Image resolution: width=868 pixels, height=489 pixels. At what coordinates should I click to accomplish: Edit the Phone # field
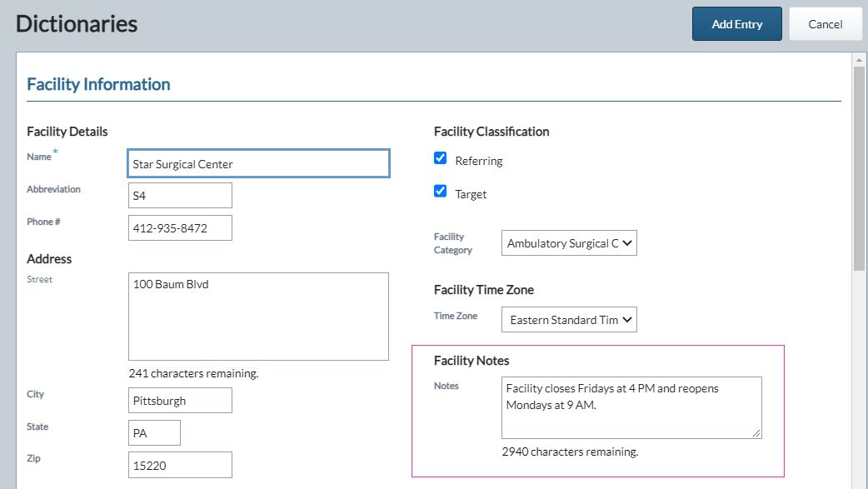coord(180,228)
